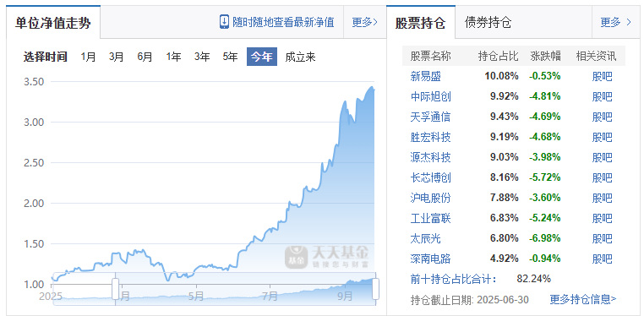Click the -4.81% change for 中际旭创
Viewport: 644px width, 316px height.
click(545, 96)
